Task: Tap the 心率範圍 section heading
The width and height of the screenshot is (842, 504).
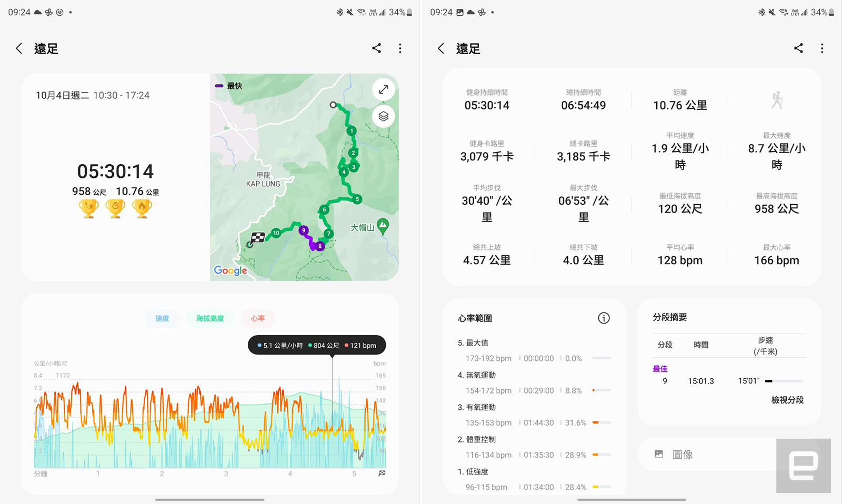Action: tap(475, 318)
